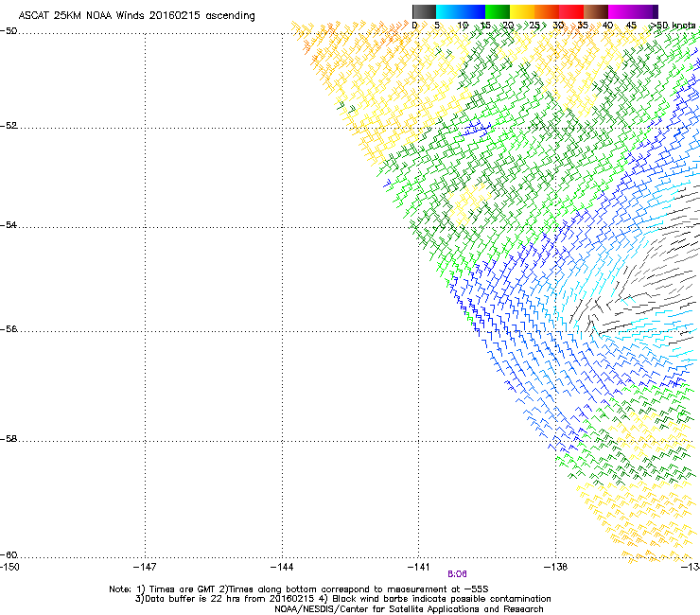Click the '40' color bar tick label
This screenshot has width=700, height=615.
tap(607, 25)
